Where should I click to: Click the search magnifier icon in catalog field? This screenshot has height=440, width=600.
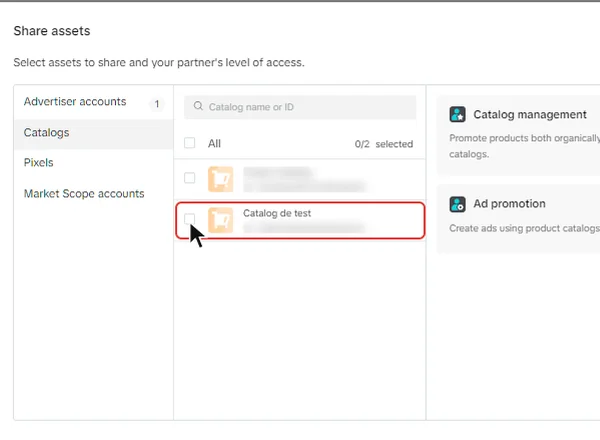pyautogui.click(x=198, y=106)
